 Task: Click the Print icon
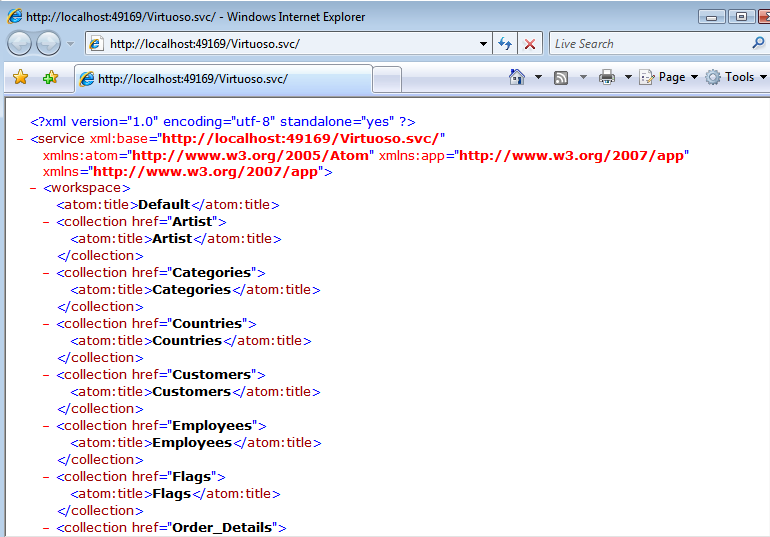607,77
